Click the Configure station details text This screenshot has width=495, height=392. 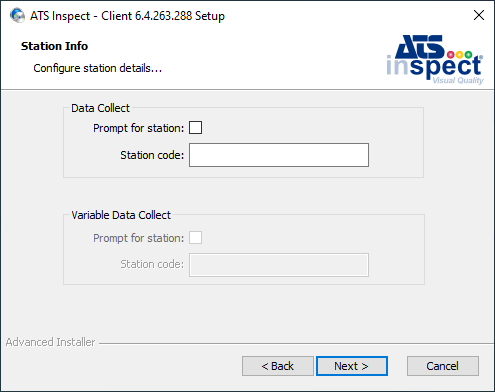coord(98,68)
